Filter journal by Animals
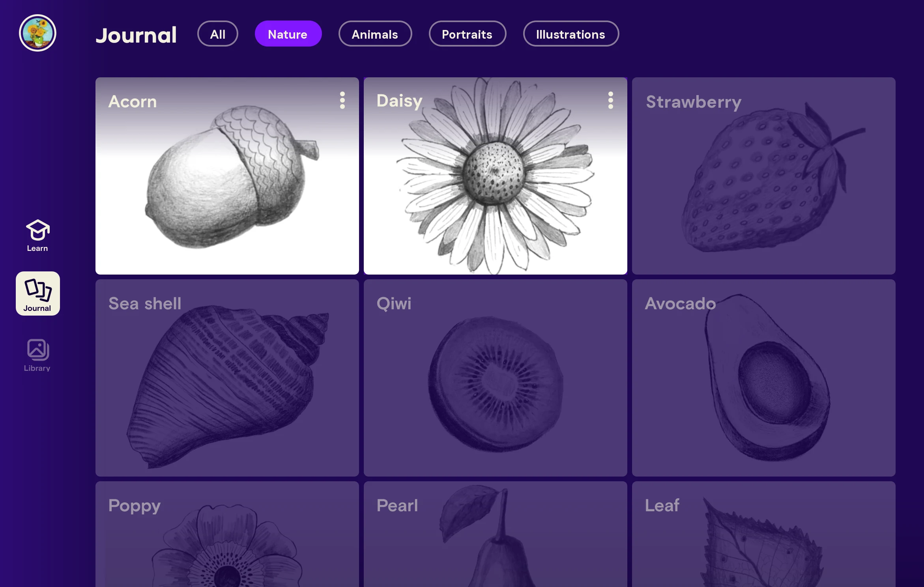The width and height of the screenshot is (924, 587). tap(375, 34)
